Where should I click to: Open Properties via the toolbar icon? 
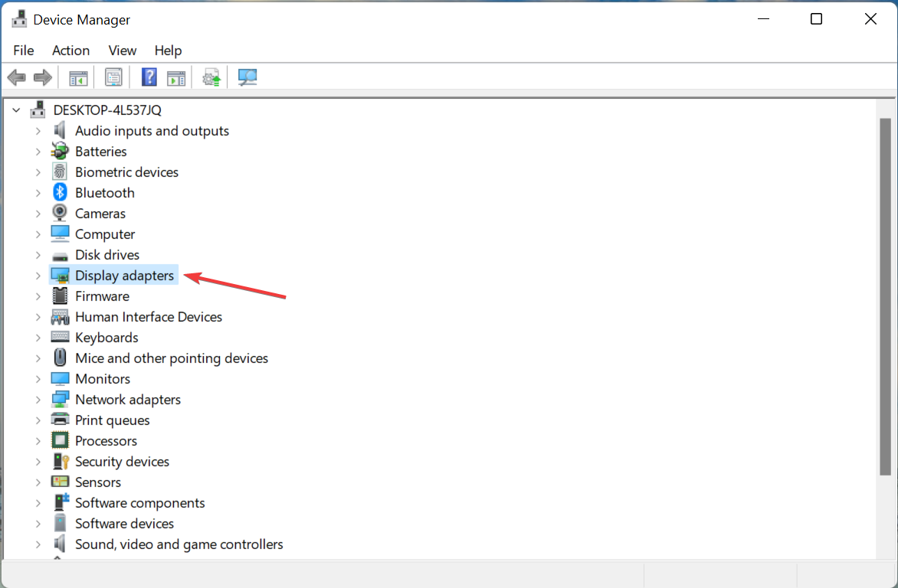pos(113,77)
